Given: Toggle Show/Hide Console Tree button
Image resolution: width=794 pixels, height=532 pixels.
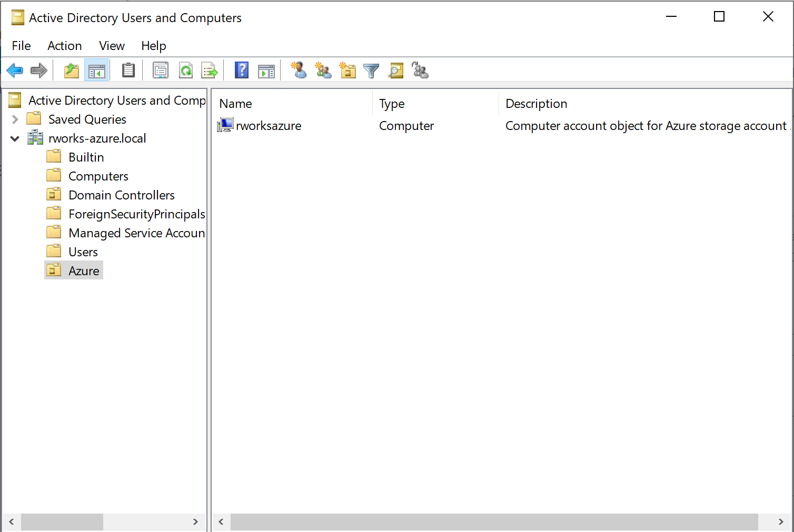Looking at the screenshot, I should point(96,70).
